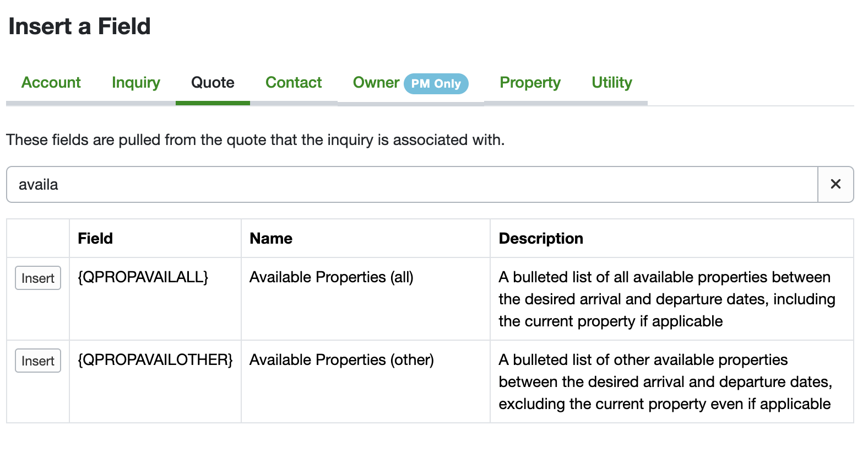This screenshot has height=473, width=868.
Task: Select the Utility tab
Action: pos(611,83)
